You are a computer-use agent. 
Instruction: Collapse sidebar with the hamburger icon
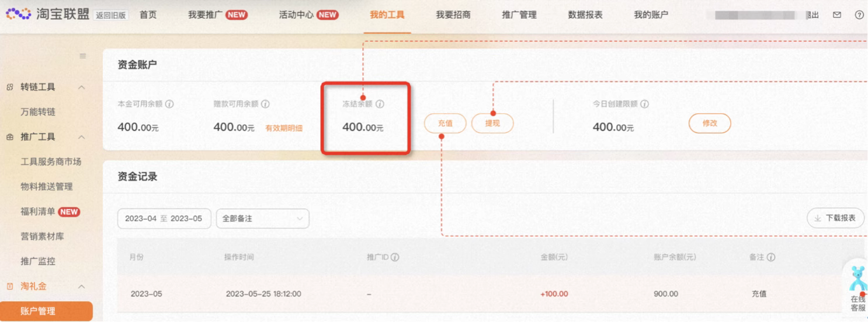(82, 56)
